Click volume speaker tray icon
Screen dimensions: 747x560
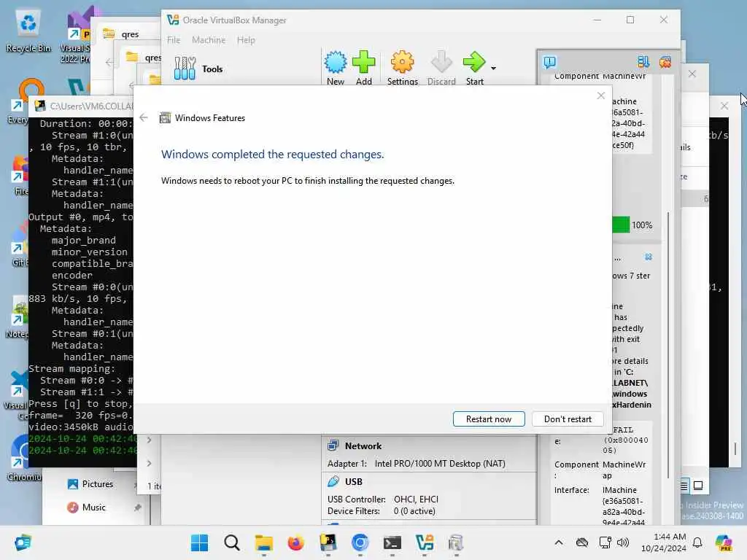[623, 542]
